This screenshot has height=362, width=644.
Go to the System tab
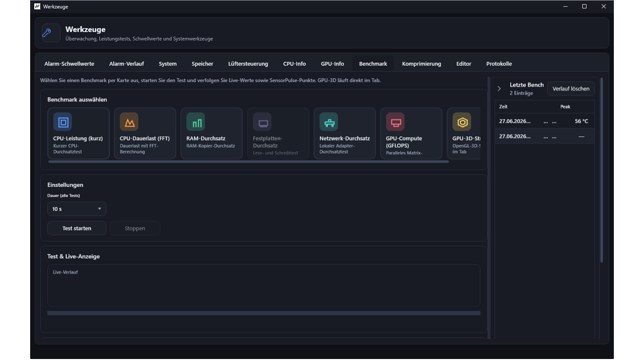(168, 64)
